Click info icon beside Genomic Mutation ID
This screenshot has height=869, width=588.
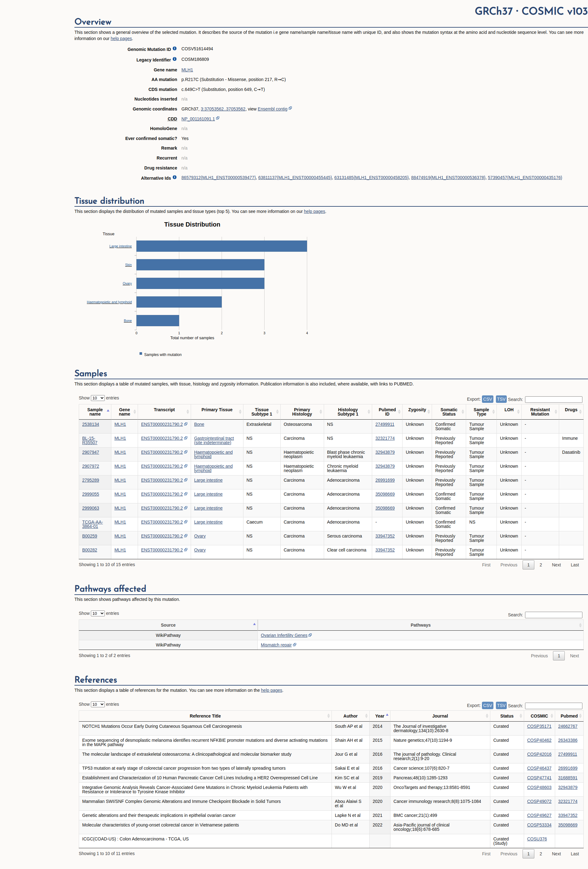point(175,49)
